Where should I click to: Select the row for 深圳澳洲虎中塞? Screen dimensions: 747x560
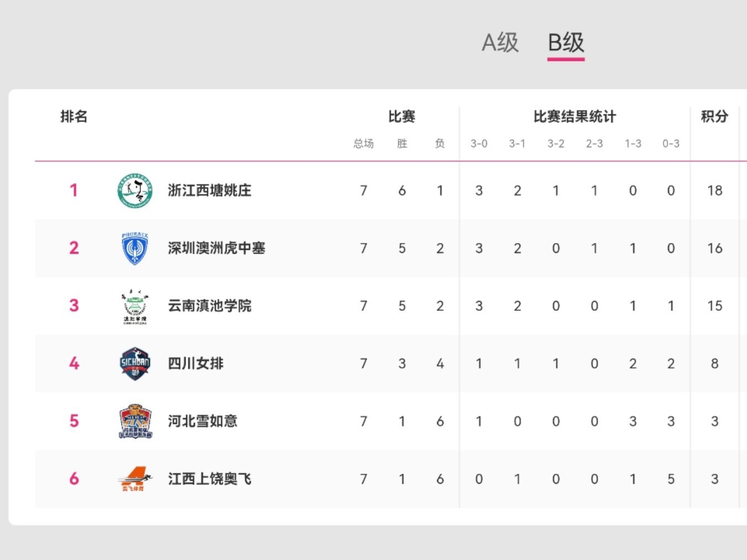click(x=332, y=249)
